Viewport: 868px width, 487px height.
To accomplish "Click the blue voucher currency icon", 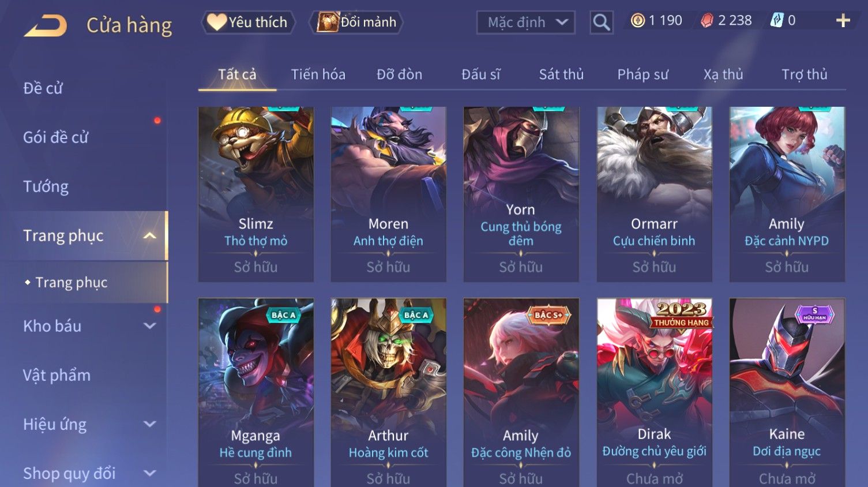I will [777, 21].
